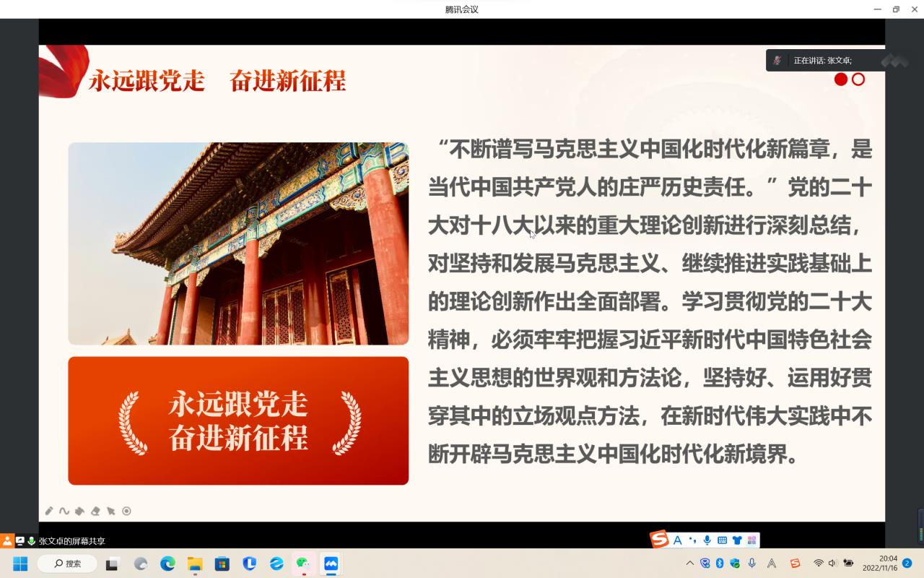The width and height of the screenshot is (924, 578).
Task: Click the 搜索 taskbar search box
Action: pyautogui.click(x=66, y=564)
